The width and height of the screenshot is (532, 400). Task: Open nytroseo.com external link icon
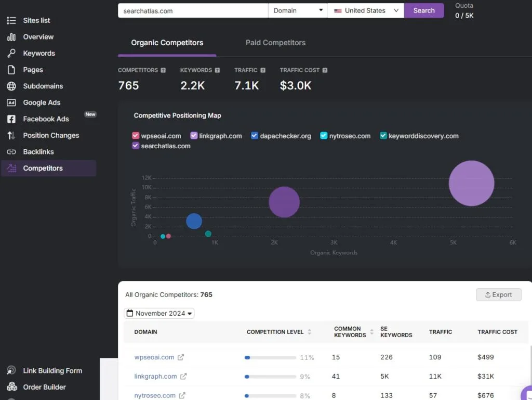tap(182, 395)
